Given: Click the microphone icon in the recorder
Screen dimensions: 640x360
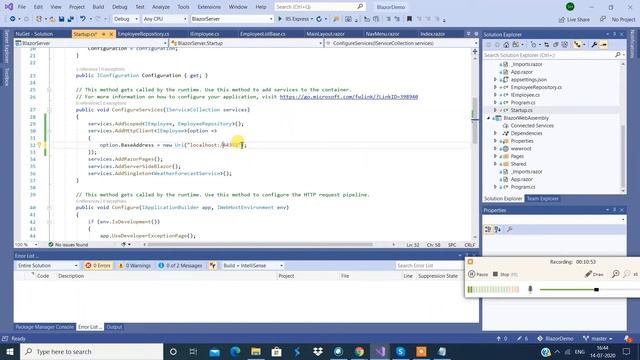Looking at the screenshot, I should (530, 290).
